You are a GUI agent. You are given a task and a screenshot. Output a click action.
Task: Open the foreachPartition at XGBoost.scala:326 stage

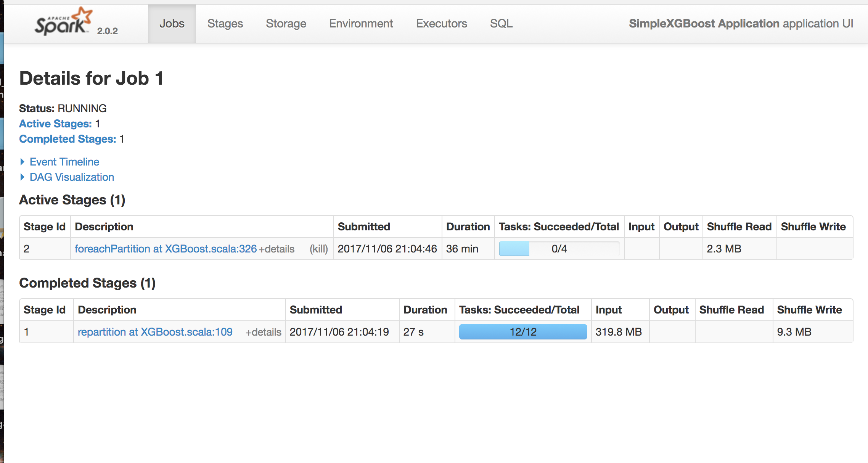coord(166,249)
